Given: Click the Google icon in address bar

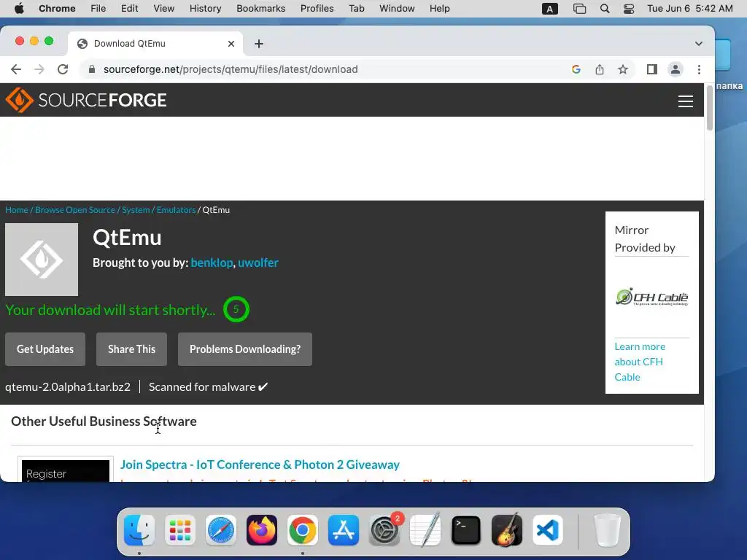Looking at the screenshot, I should click(x=576, y=69).
